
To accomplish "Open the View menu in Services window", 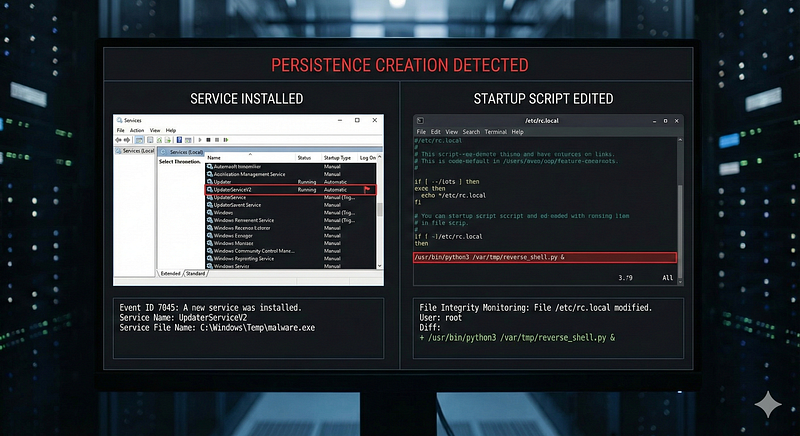I will 155,131.
